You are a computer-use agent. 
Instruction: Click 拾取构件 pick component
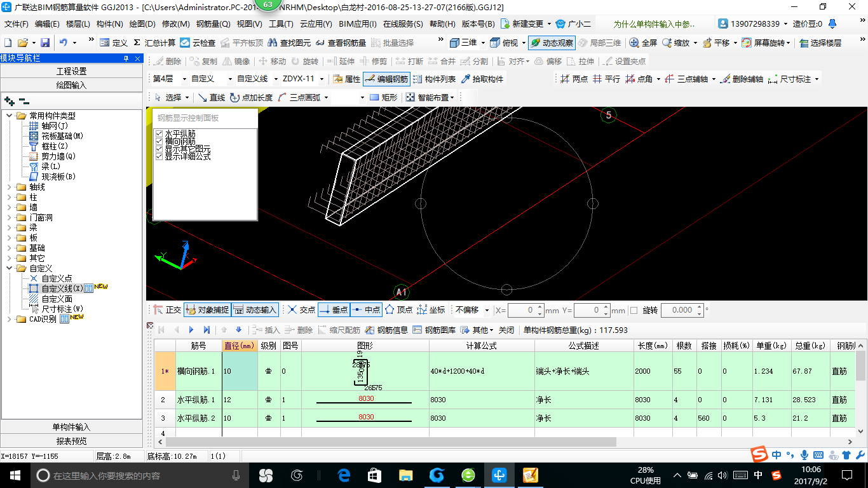[x=482, y=79]
